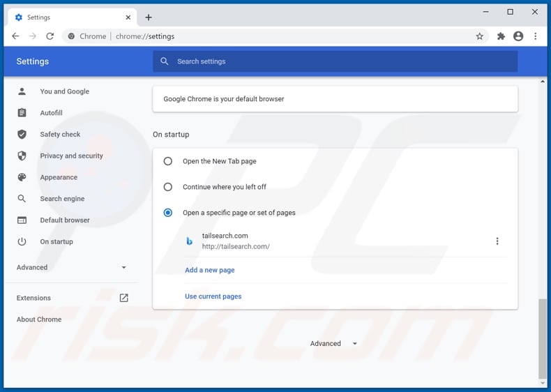Open Autofill settings section
This screenshot has width=551, height=392.
pyautogui.click(x=52, y=113)
